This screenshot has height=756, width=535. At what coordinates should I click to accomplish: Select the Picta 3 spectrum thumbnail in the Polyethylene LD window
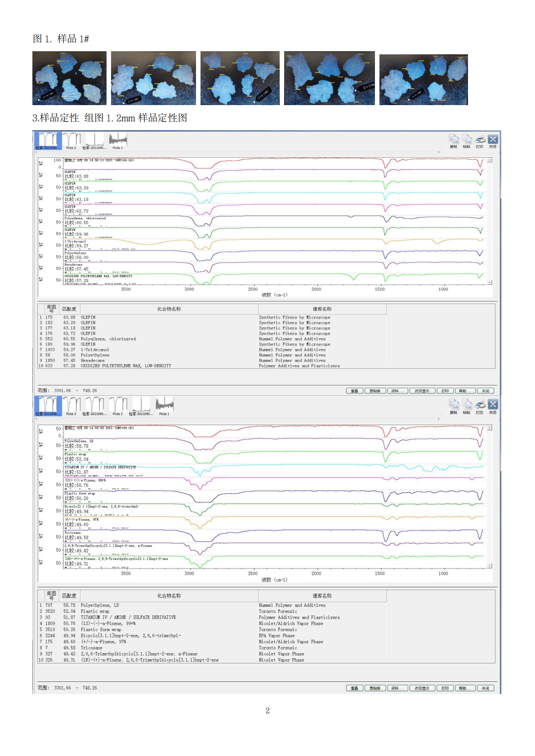click(71, 406)
